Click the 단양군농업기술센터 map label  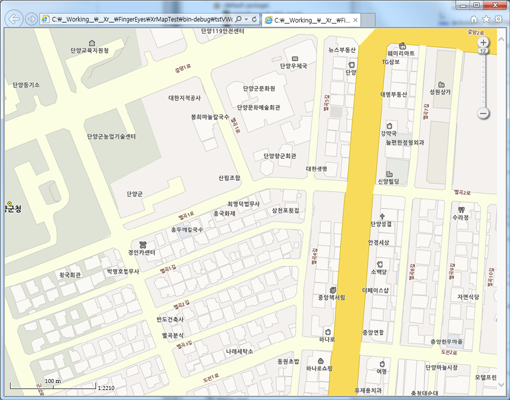[x=111, y=136]
